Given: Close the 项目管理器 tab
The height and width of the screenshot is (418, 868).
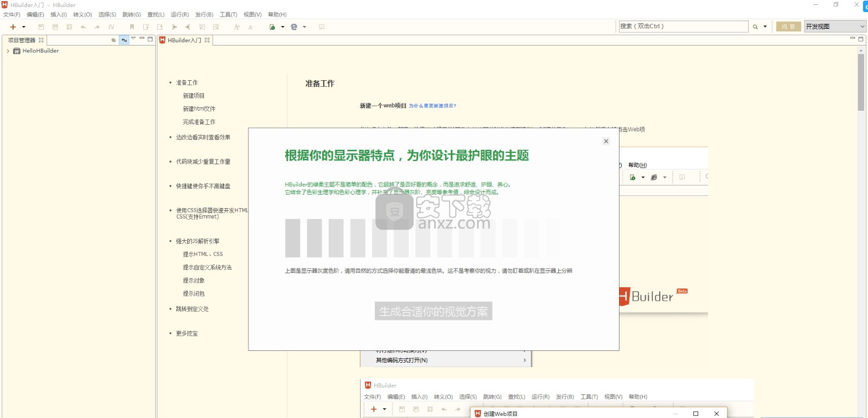Looking at the screenshot, I should [41, 40].
